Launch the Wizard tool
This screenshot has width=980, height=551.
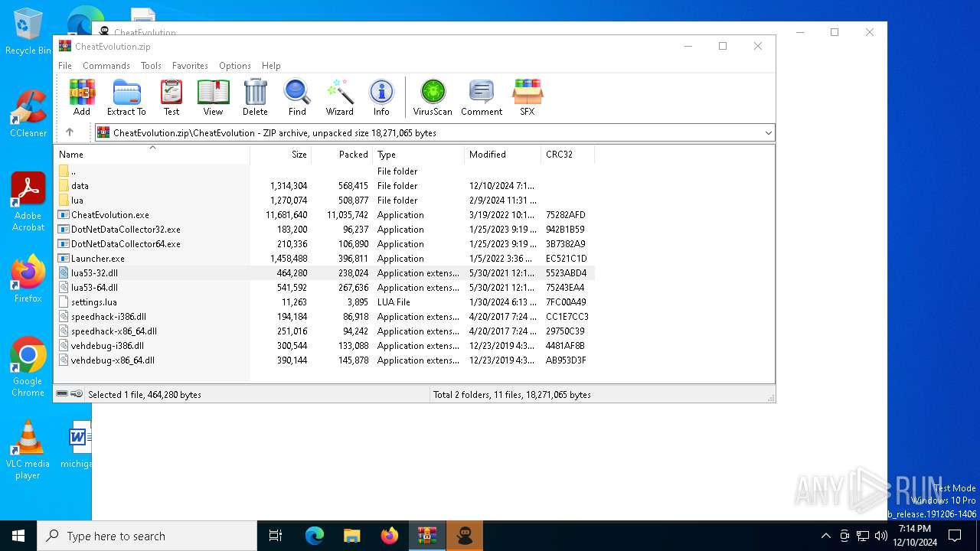point(339,97)
